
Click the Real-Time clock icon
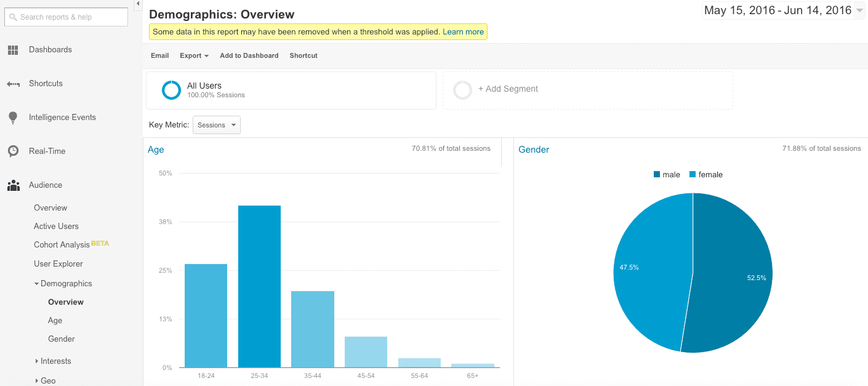coord(13,151)
